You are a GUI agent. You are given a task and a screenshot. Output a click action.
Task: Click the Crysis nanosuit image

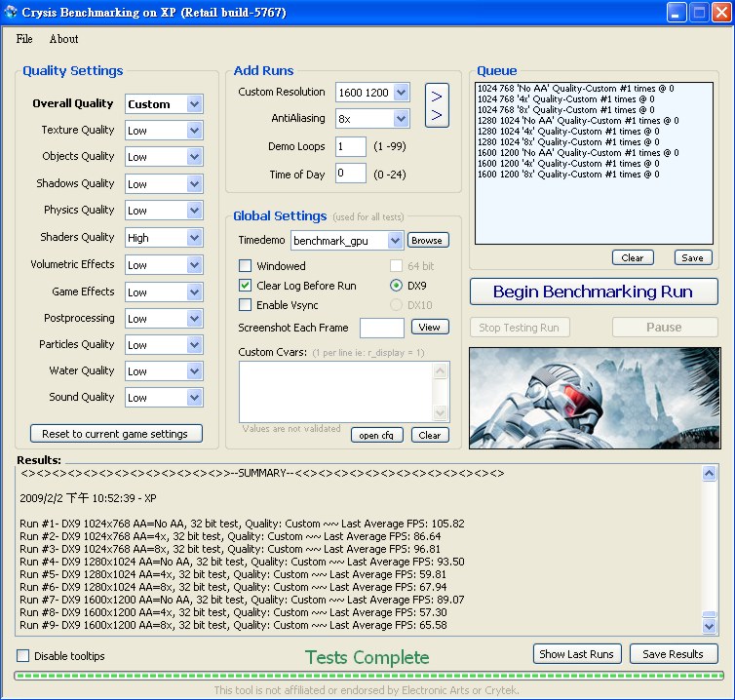pos(595,398)
